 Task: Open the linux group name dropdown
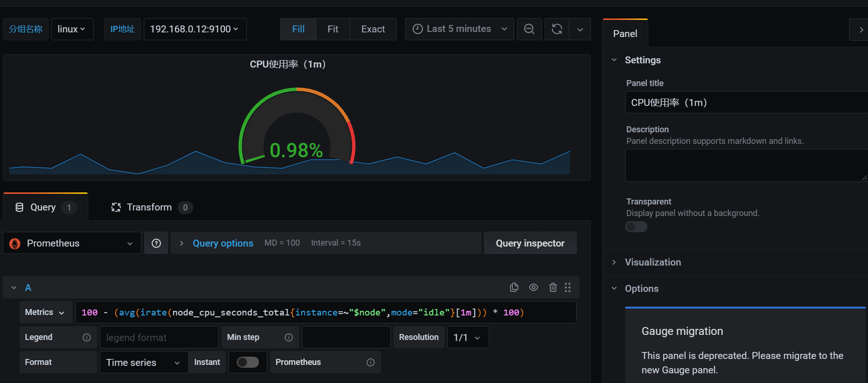72,29
